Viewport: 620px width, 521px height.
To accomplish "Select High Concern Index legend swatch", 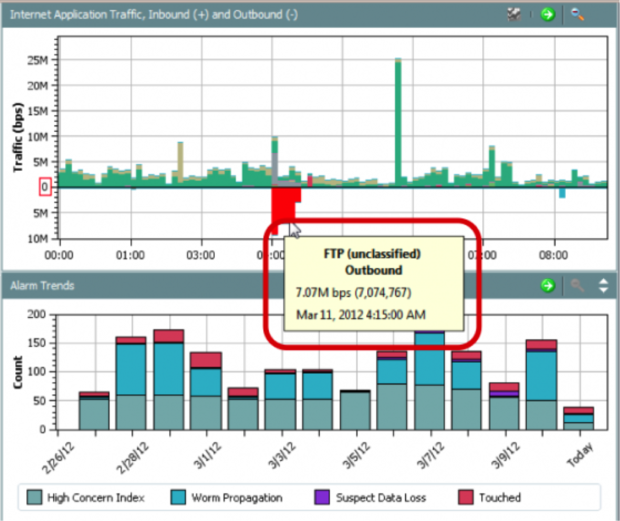I will coord(34,497).
